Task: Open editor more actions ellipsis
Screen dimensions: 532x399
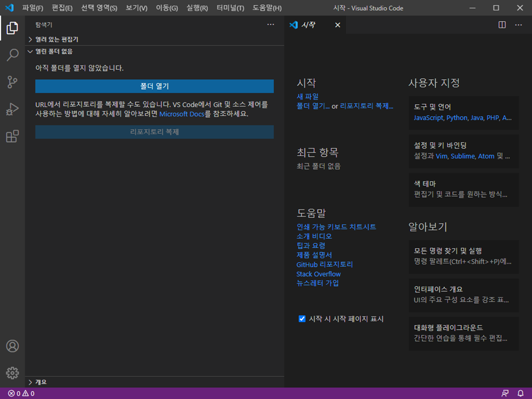Action: [x=519, y=25]
